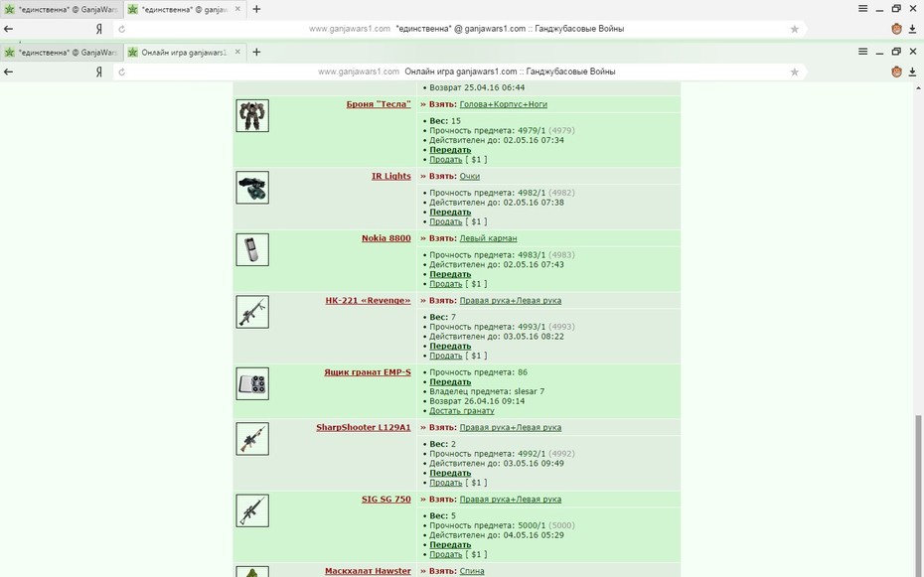This screenshot has height=577, width=924.
Task: Open downloads in the background browser window
Action: [x=912, y=29]
